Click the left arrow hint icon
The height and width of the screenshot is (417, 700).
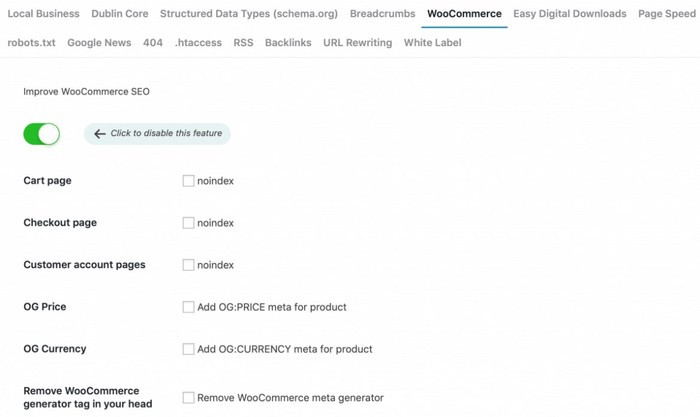coord(99,134)
